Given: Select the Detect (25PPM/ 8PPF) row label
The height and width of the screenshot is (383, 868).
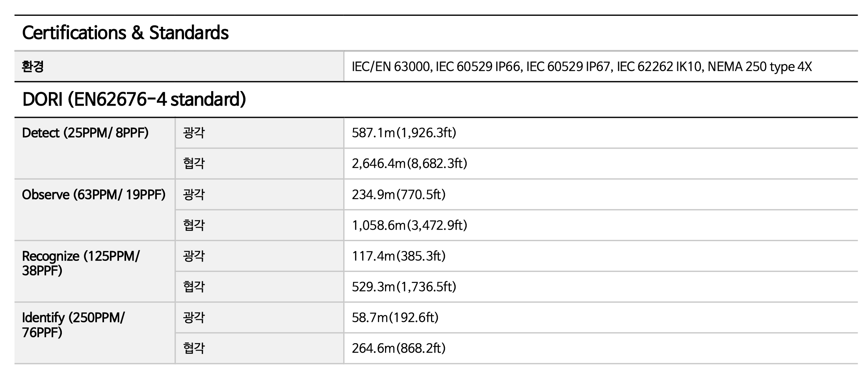Looking at the screenshot, I should 85,133.
